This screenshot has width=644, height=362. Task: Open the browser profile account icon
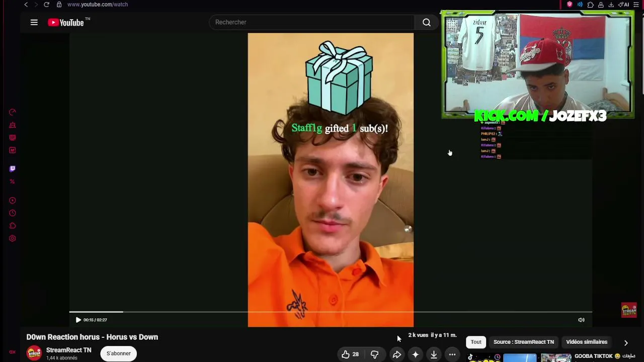point(601,5)
